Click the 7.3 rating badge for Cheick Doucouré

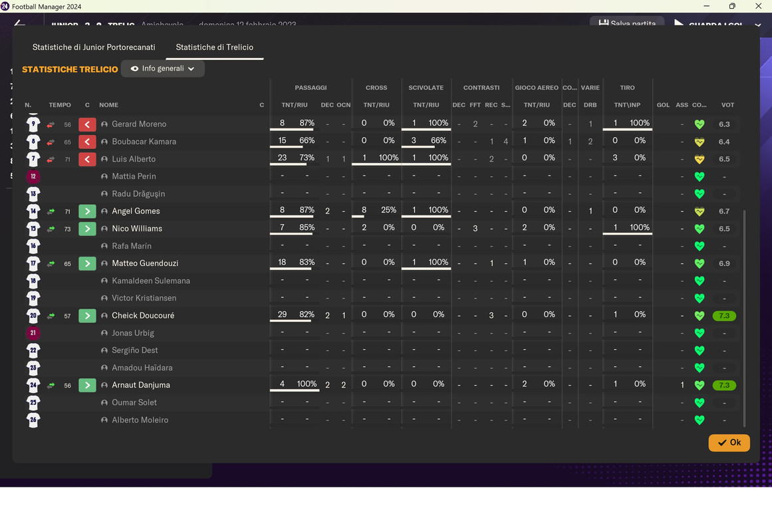(x=723, y=316)
